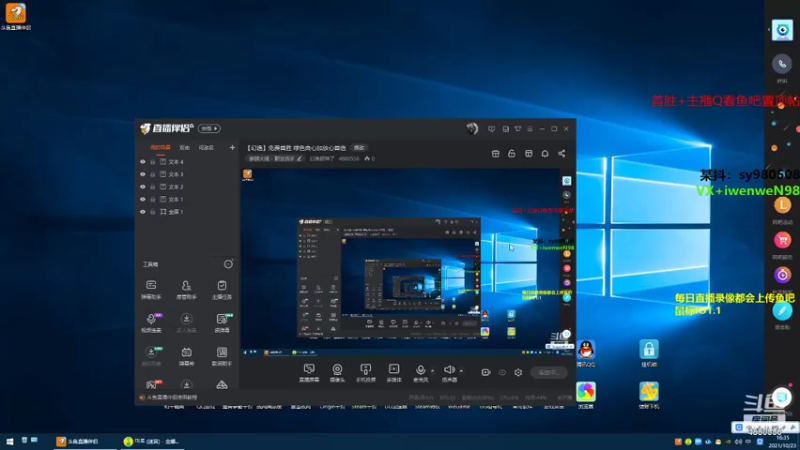Select the first orange scene tab
Image resolution: width=800 pixels, height=450 pixels.
tap(160, 147)
